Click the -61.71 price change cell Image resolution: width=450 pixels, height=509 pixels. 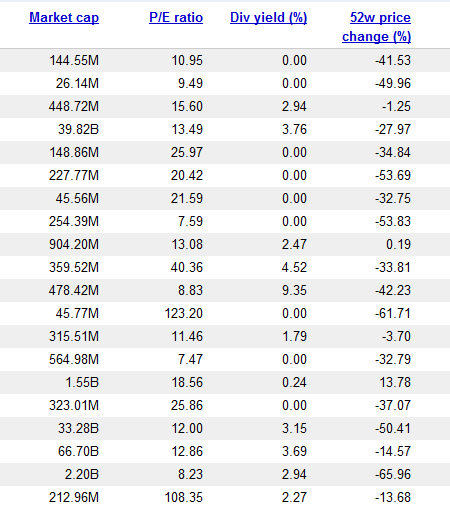pos(393,313)
